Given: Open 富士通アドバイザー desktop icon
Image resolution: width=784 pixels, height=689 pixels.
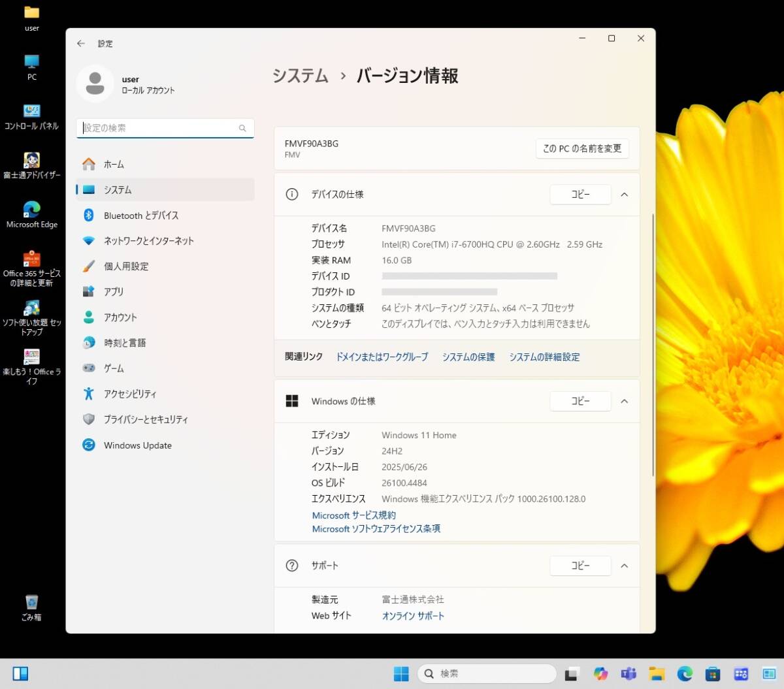Looking at the screenshot, I should 32,165.
